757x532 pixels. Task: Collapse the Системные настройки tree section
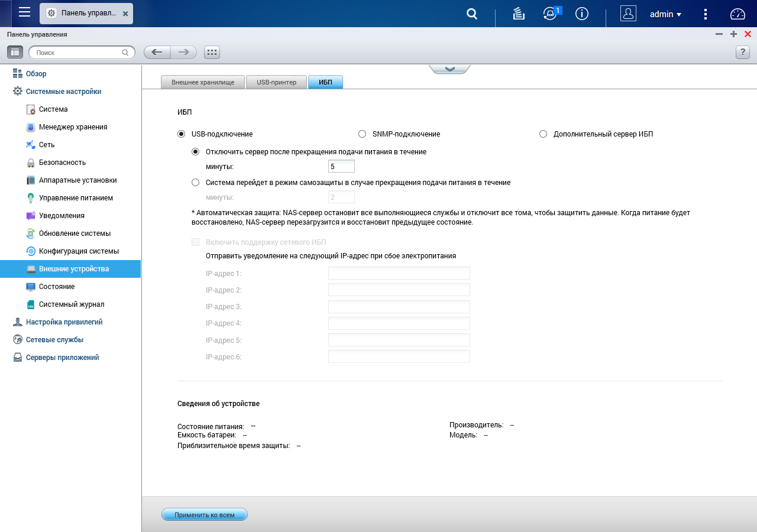point(63,92)
